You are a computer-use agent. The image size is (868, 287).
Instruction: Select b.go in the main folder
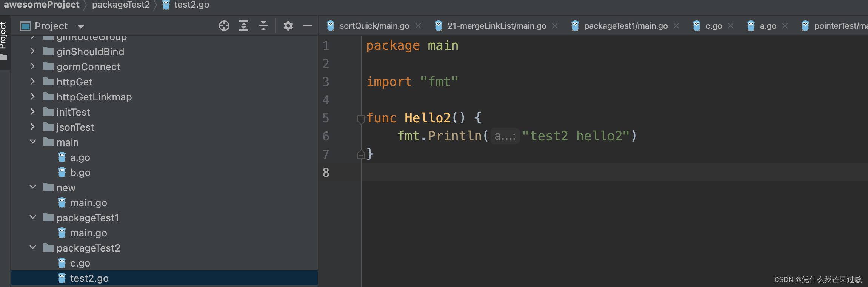[x=80, y=173]
